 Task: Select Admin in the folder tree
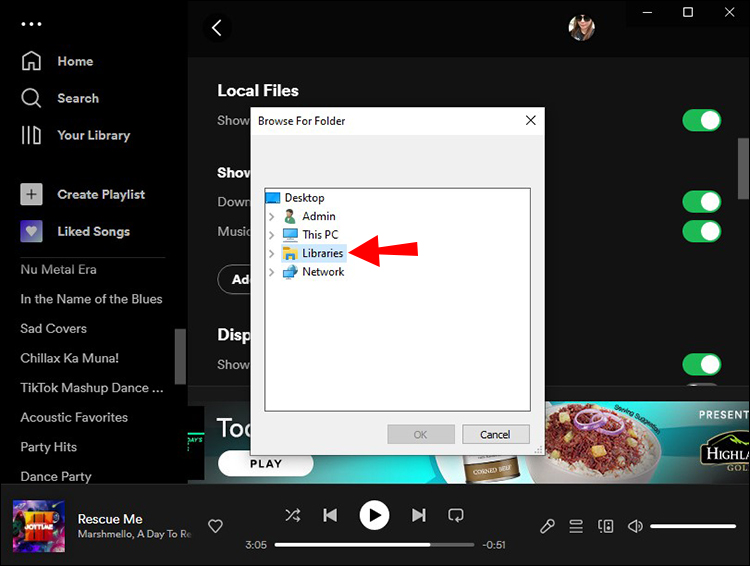coord(319,216)
